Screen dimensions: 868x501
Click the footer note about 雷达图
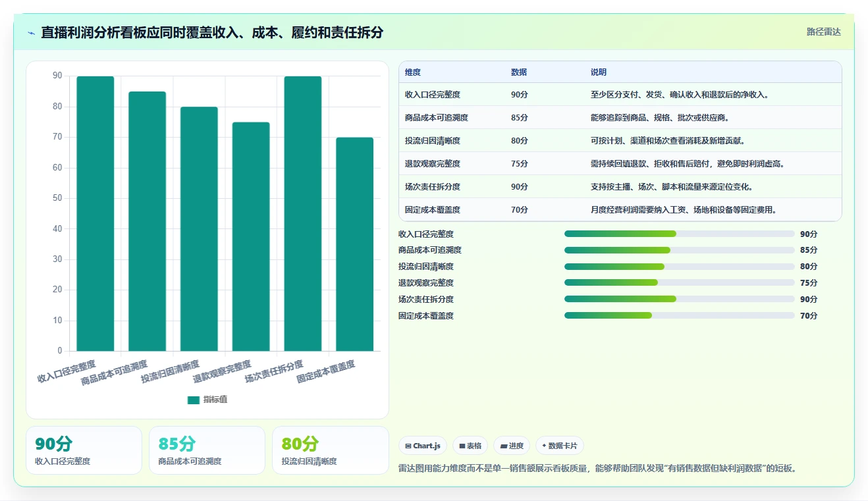pyautogui.click(x=599, y=468)
